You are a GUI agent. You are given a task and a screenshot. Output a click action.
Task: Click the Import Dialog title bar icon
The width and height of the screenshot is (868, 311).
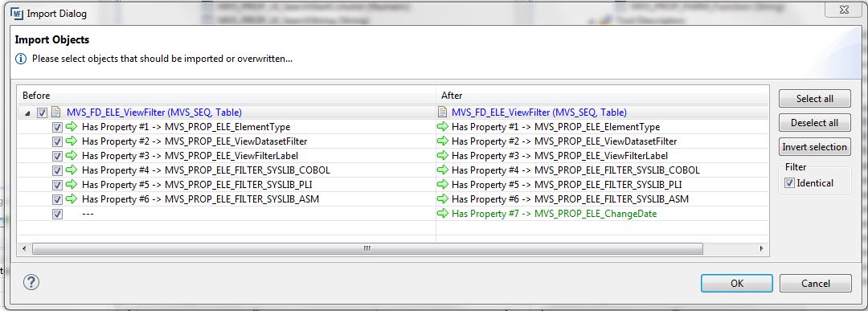(17, 14)
